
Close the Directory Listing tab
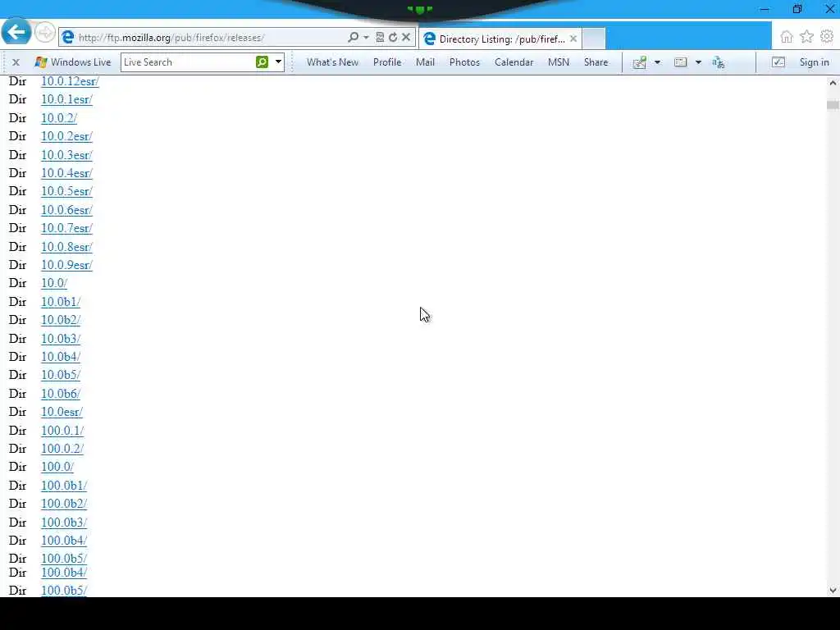(573, 39)
